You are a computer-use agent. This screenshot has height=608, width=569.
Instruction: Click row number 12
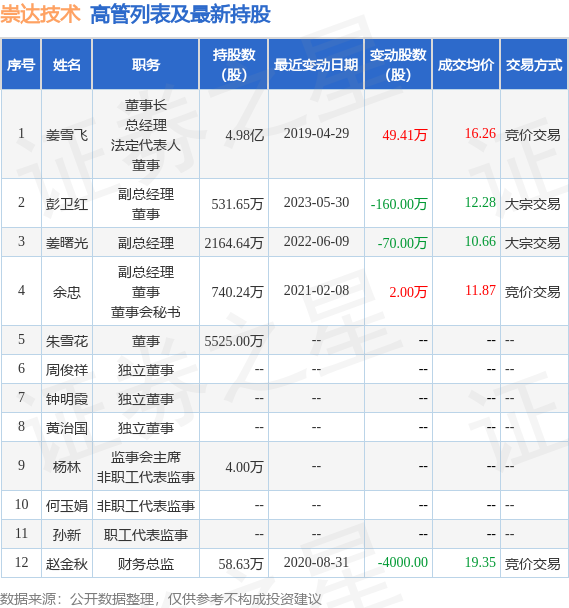coord(21,562)
